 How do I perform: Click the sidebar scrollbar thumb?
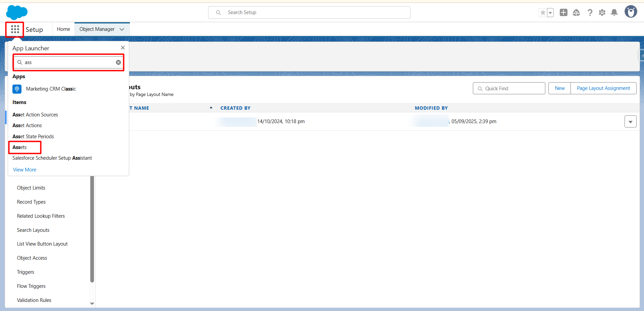[x=92, y=229]
